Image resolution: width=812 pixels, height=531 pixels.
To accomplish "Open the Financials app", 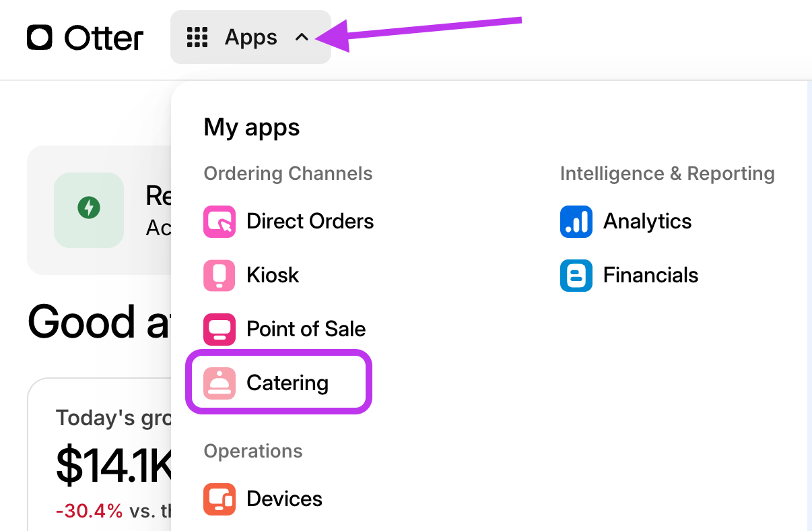I will (x=650, y=275).
